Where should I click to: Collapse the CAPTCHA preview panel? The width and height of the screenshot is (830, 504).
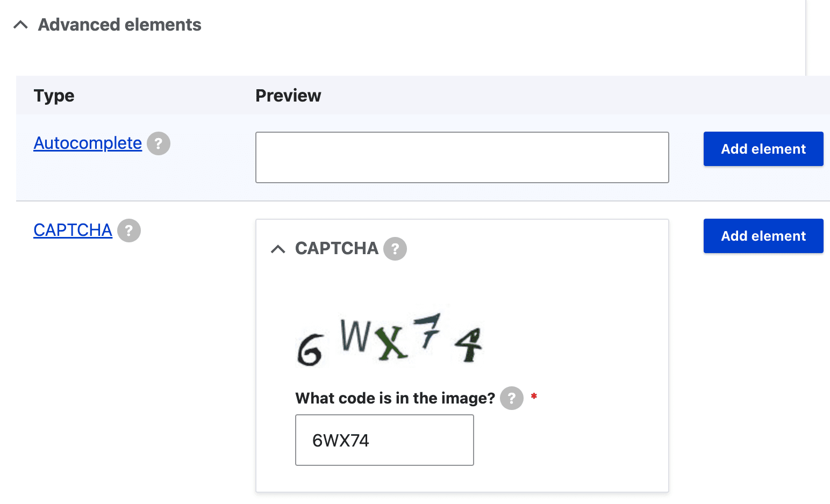(x=278, y=248)
